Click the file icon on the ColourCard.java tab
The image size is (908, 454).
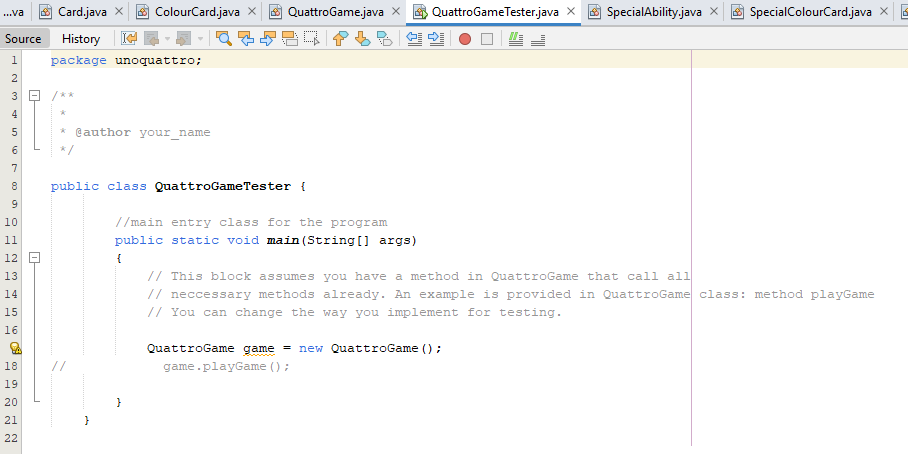click(x=142, y=12)
